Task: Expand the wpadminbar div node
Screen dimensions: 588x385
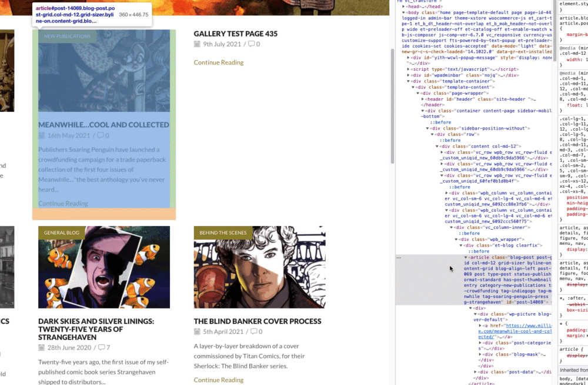Action: tap(409, 75)
